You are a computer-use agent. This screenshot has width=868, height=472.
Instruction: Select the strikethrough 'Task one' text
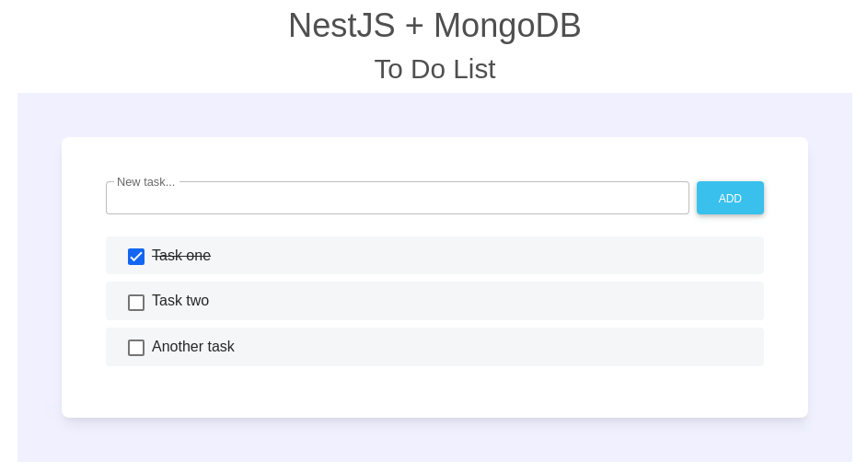(x=181, y=255)
